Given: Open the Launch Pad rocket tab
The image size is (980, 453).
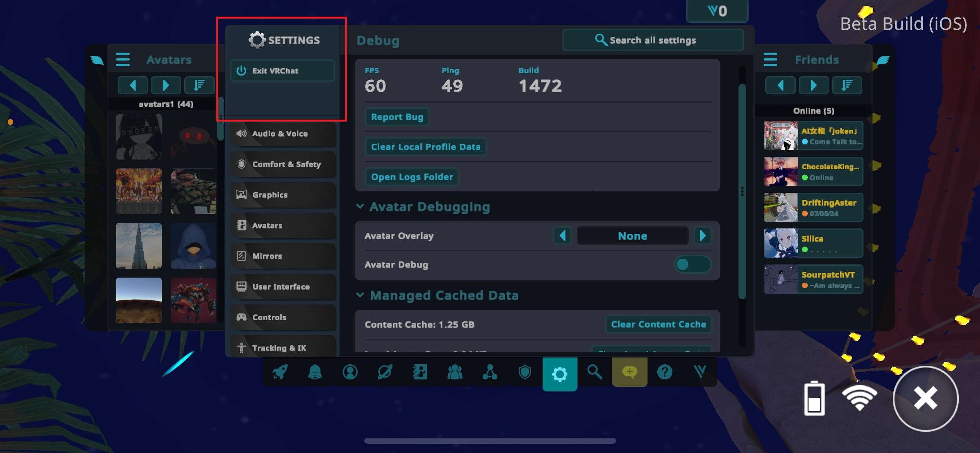Looking at the screenshot, I should coord(280,372).
